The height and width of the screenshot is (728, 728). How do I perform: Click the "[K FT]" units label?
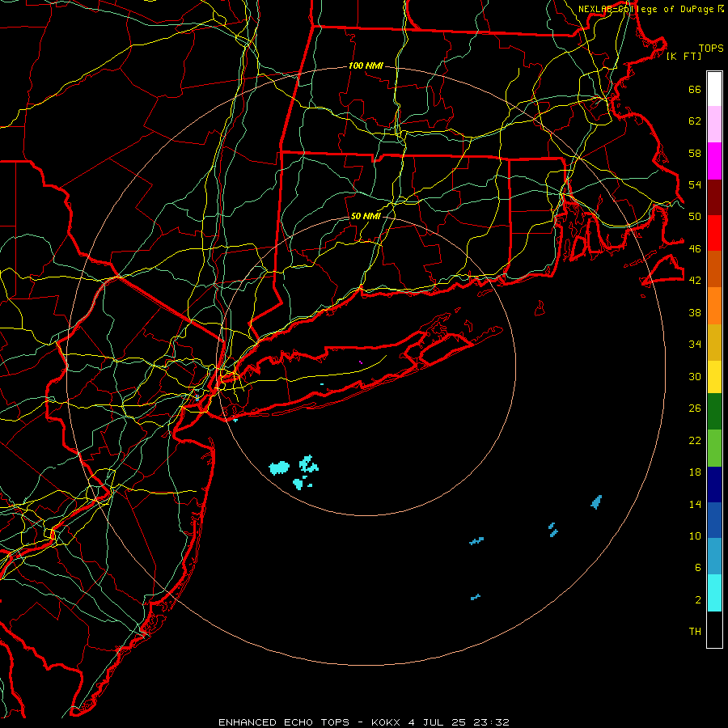pyautogui.click(x=684, y=56)
